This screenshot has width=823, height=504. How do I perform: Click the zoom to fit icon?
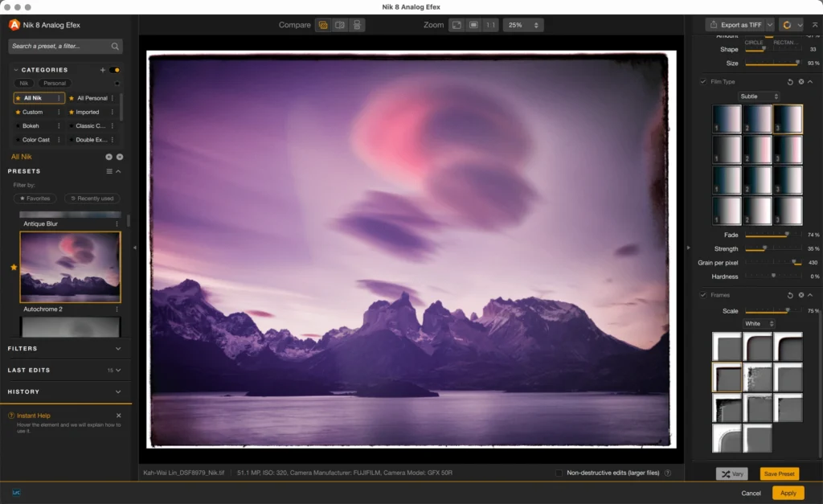456,25
